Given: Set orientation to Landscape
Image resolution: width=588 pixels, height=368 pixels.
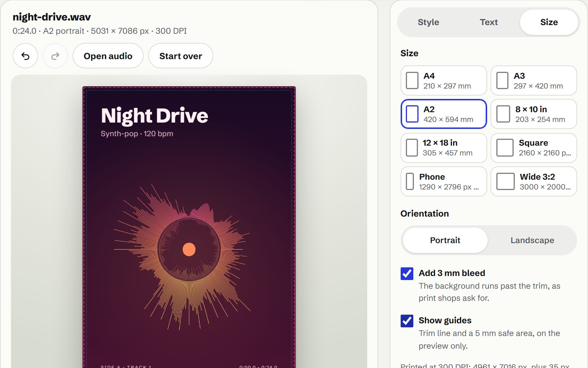Looking at the screenshot, I should click(532, 240).
